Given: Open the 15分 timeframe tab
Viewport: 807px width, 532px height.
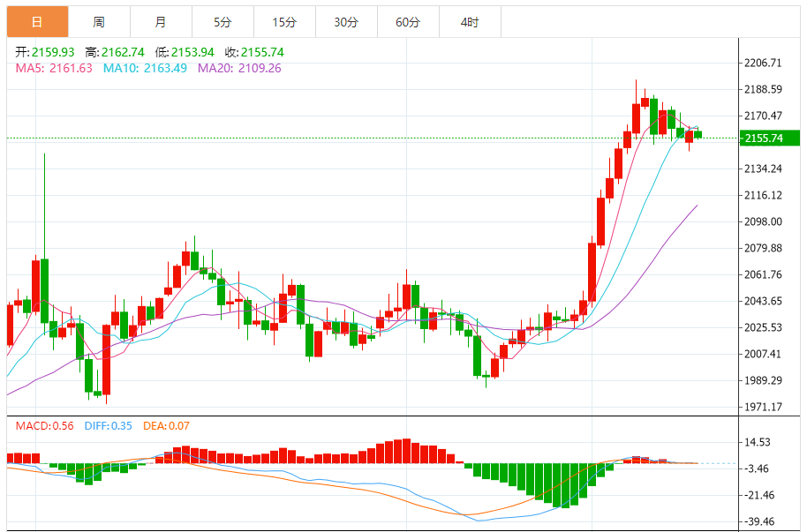Looking at the screenshot, I should [284, 22].
